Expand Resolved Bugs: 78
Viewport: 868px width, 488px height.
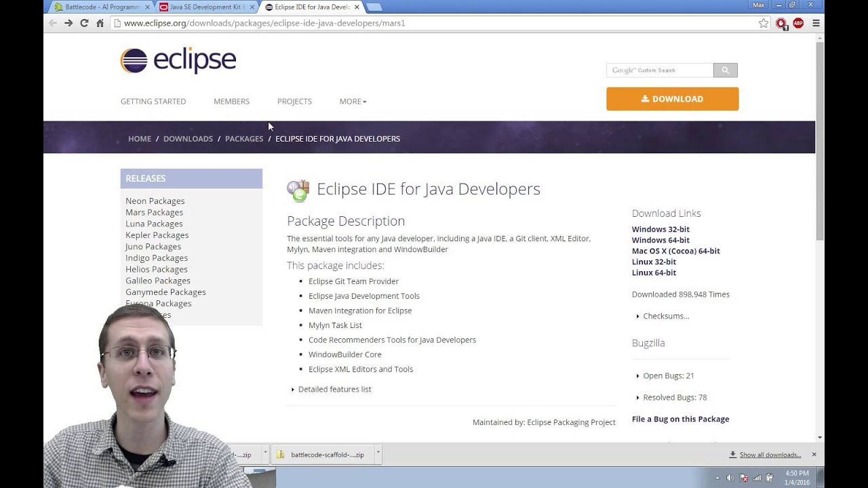pyautogui.click(x=671, y=397)
